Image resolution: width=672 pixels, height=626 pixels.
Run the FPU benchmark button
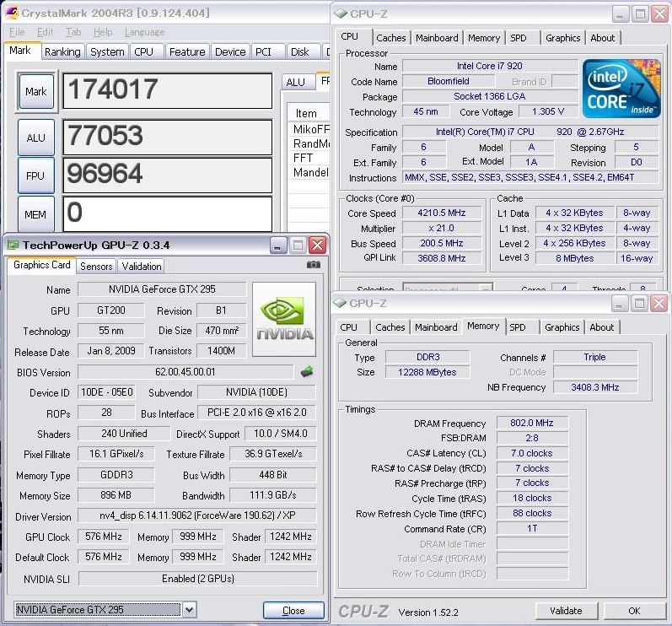(x=35, y=175)
